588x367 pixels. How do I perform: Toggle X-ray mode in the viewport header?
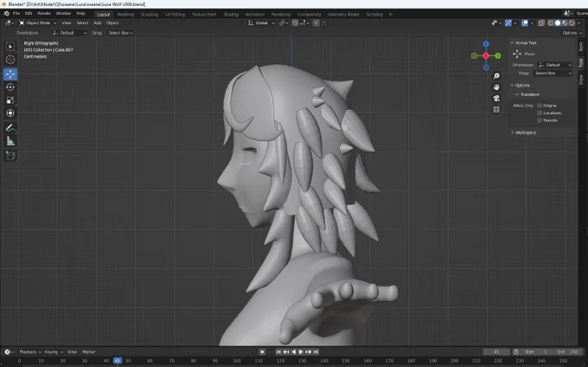coord(541,23)
